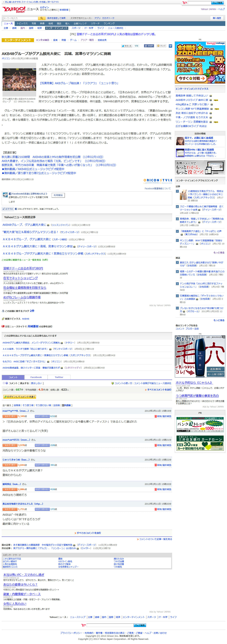Open the 音楽 entertainment subcategory

[55, 40]
